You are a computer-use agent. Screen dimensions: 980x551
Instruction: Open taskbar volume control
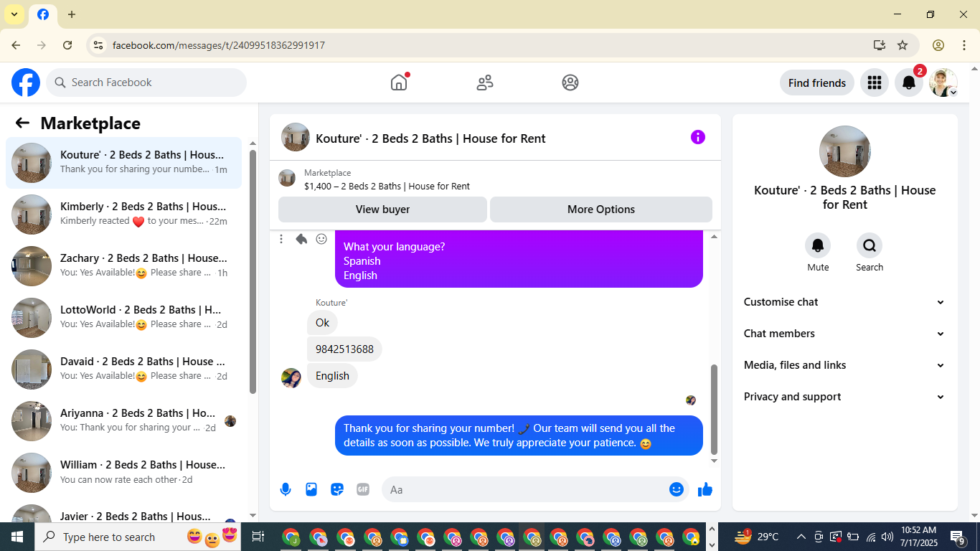pos(887,537)
